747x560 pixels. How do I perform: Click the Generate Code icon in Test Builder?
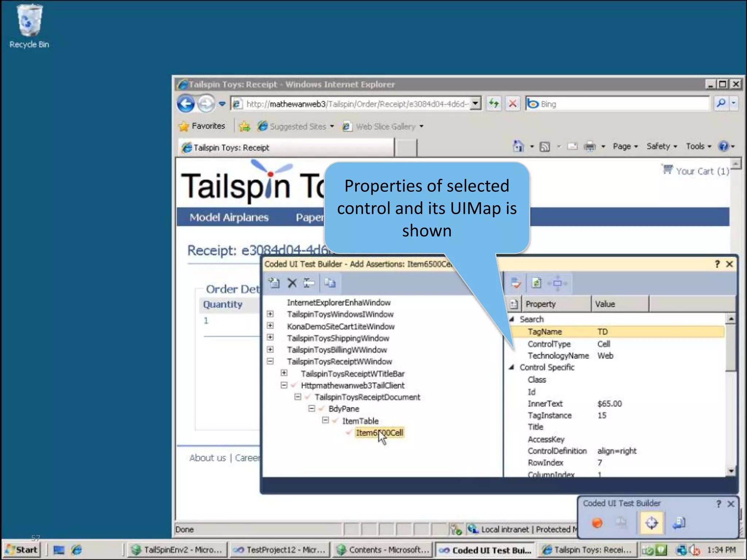pos(679,523)
